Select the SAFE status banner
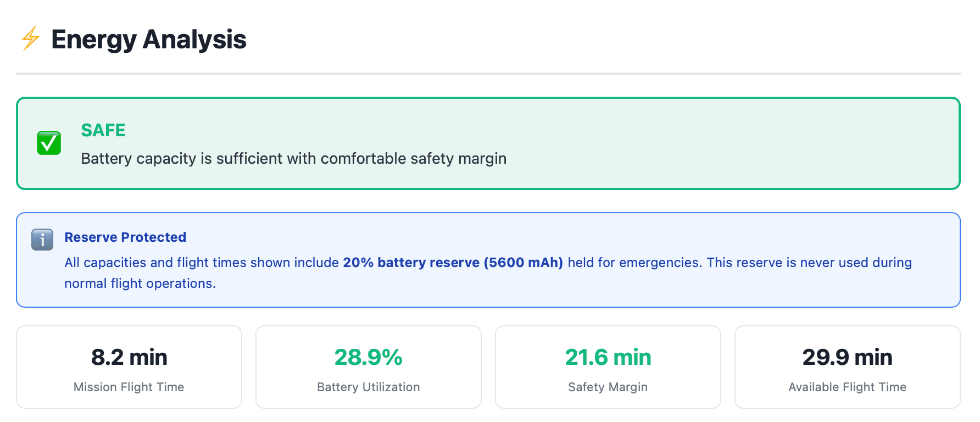Viewport: 980px width, 422px height. coord(489,142)
